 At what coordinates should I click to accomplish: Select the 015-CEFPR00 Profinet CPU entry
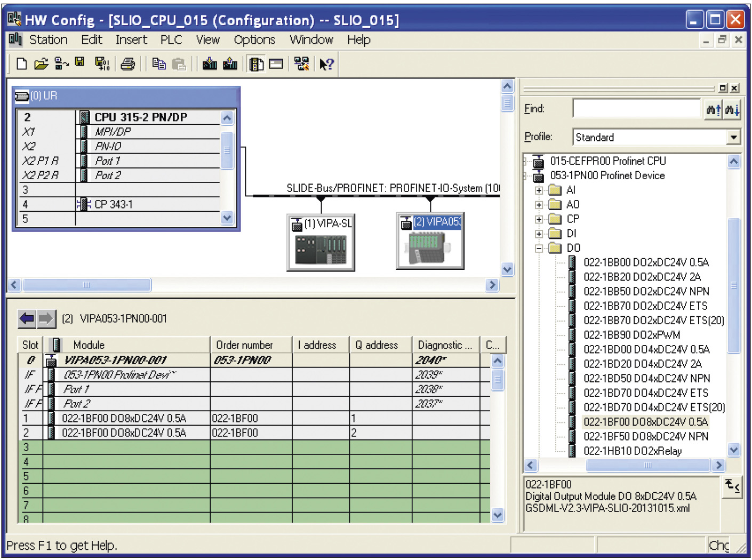(x=608, y=161)
